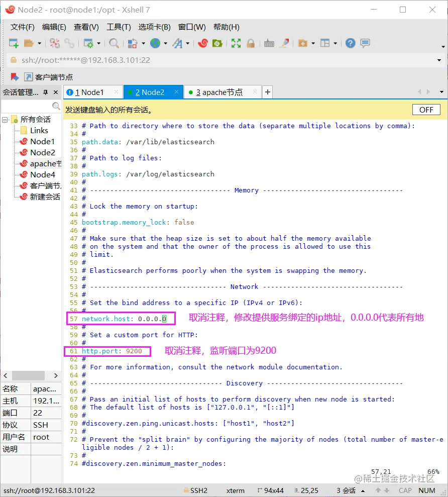Click the highlight pen icon
Screen dimensions: 448x497
point(284,43)
